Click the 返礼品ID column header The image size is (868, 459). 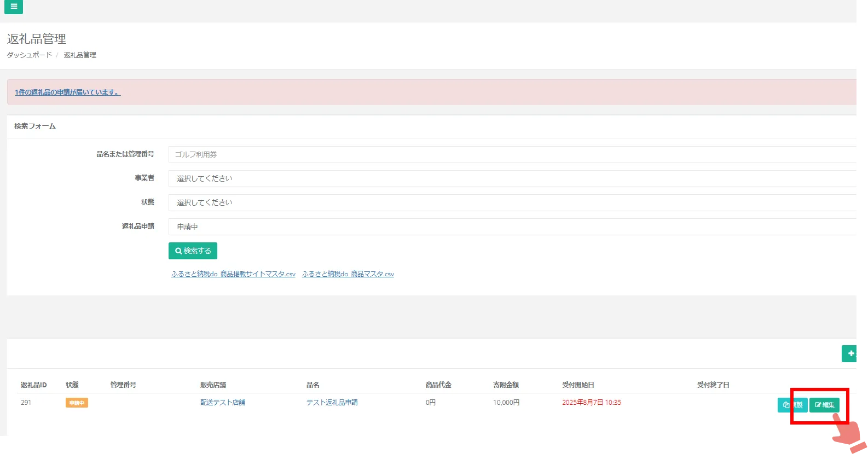point(33,385)
